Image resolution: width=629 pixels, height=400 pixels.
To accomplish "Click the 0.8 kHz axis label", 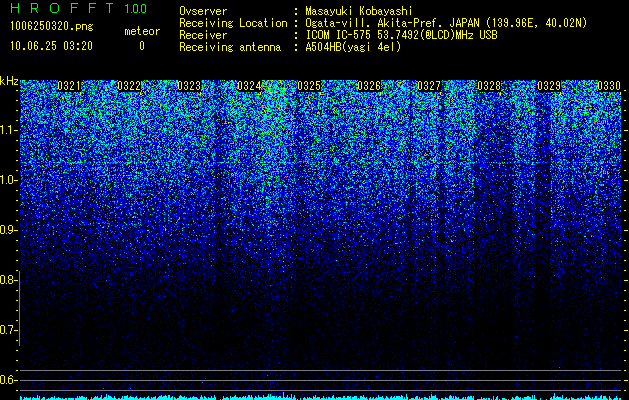I will pyautogui.click(x=8, y=280).
